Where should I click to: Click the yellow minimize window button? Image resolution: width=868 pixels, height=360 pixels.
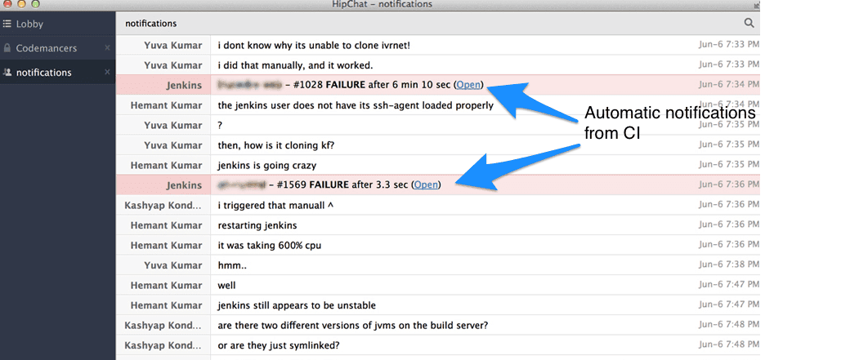click(x=21, y=4)
